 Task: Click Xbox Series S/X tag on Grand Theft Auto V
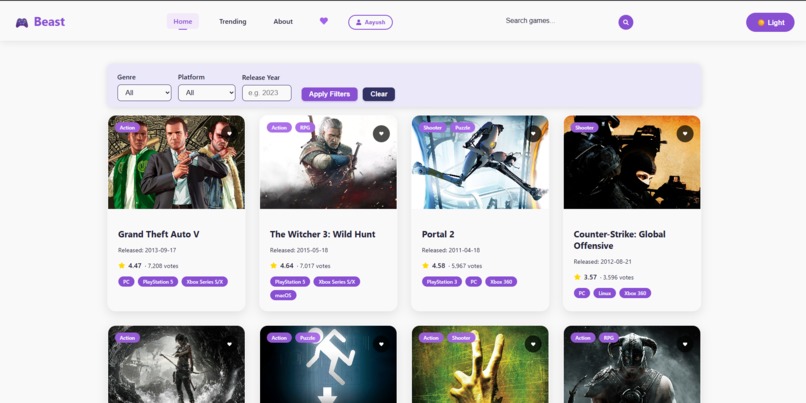[205, 282]
